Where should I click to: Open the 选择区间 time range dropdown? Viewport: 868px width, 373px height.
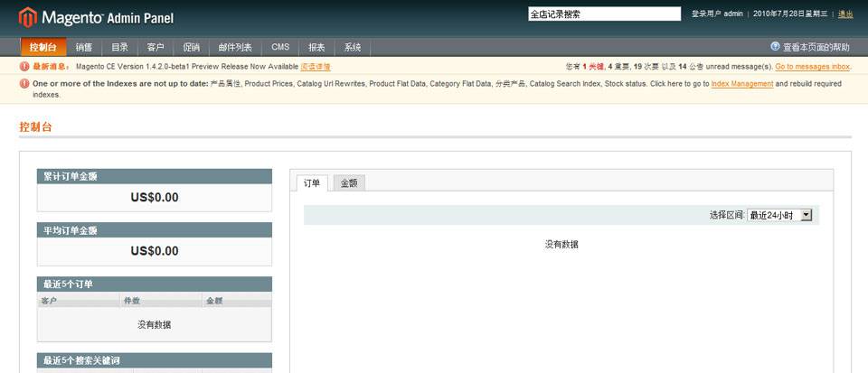(780, 215)
